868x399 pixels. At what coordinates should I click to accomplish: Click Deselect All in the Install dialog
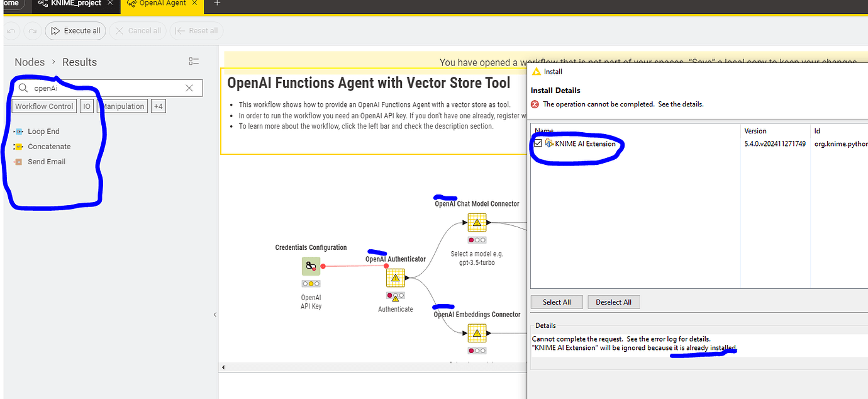(614, 302)
